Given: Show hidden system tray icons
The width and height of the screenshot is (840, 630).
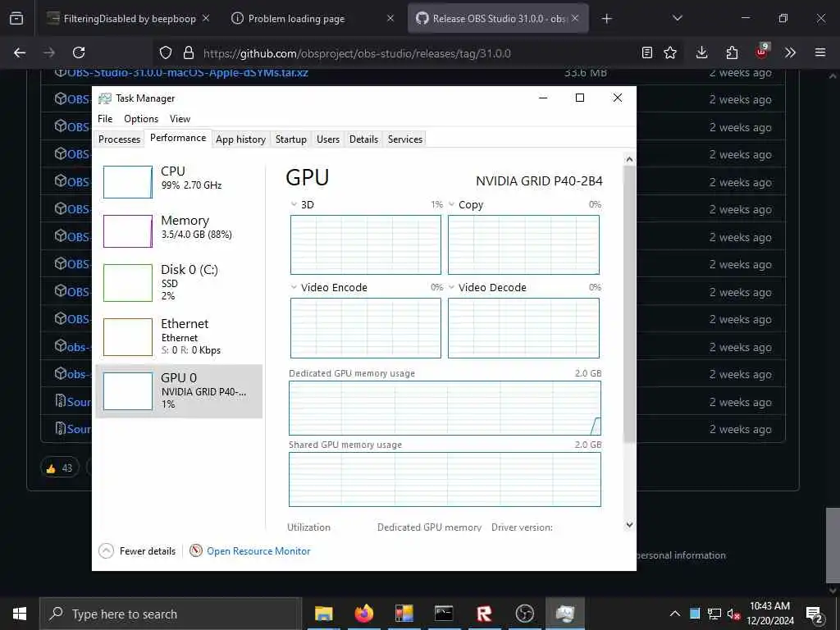Looking at the screenshot, I should coord(675,614).
